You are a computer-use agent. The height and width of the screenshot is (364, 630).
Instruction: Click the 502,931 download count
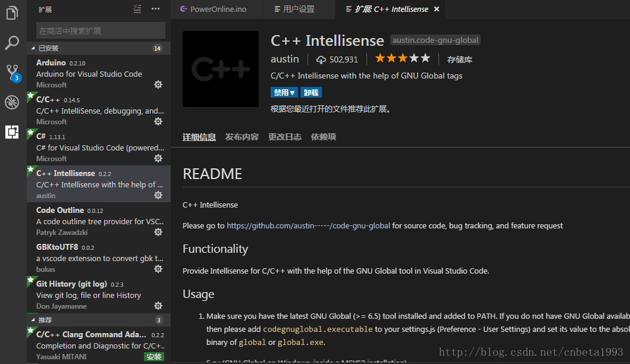tap(343, 60)
